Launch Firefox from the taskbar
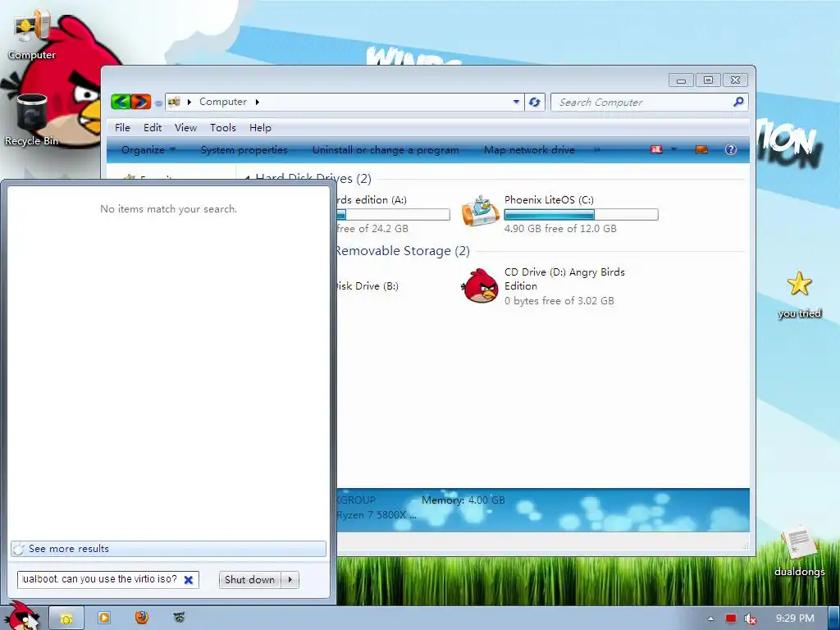 (x=141, y=618)
